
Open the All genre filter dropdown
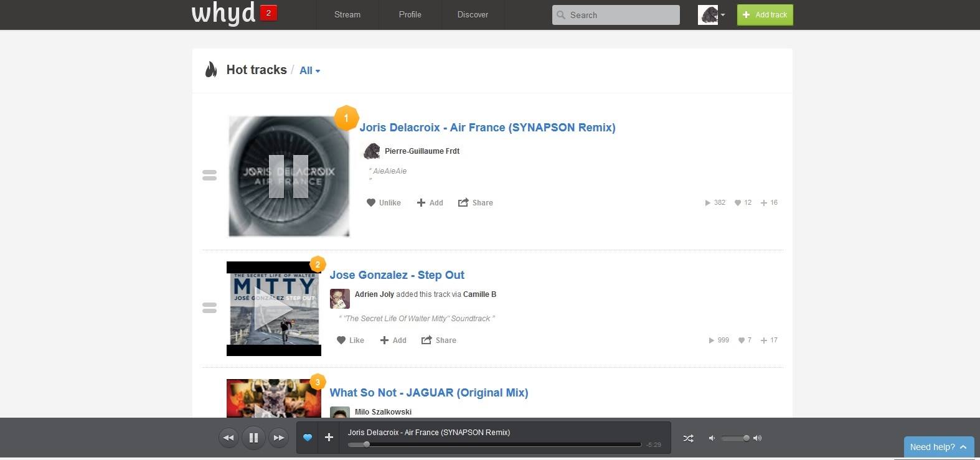[309, 71]
